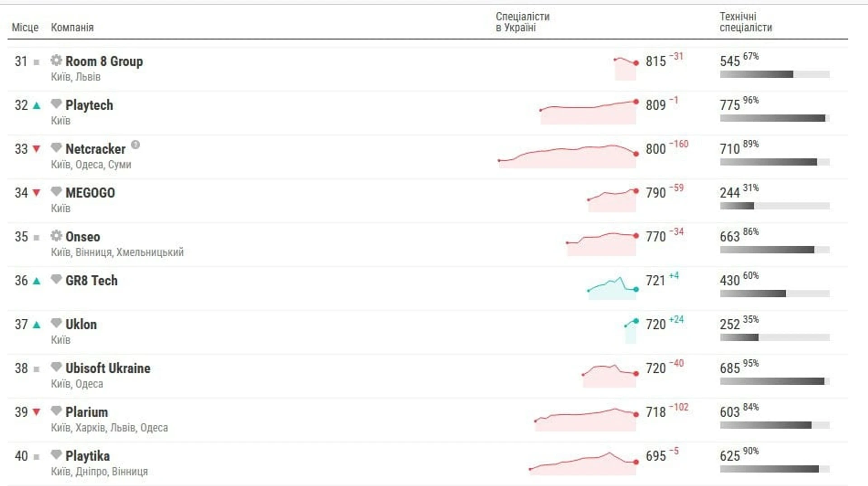Sort by Спеціалісти в Україні header
Screen dimensions: 868x486
[x=523, y=22]
